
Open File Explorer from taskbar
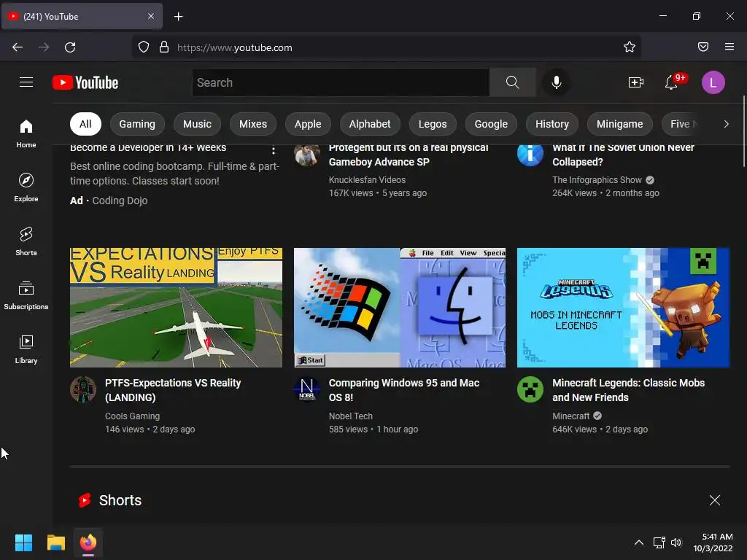pos(55,542)
